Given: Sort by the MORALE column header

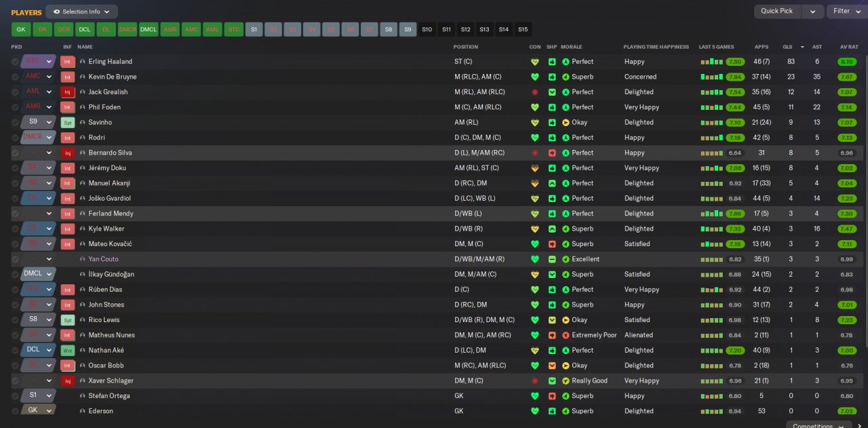Looking at the screenshot, I should [x=571, y=47].
